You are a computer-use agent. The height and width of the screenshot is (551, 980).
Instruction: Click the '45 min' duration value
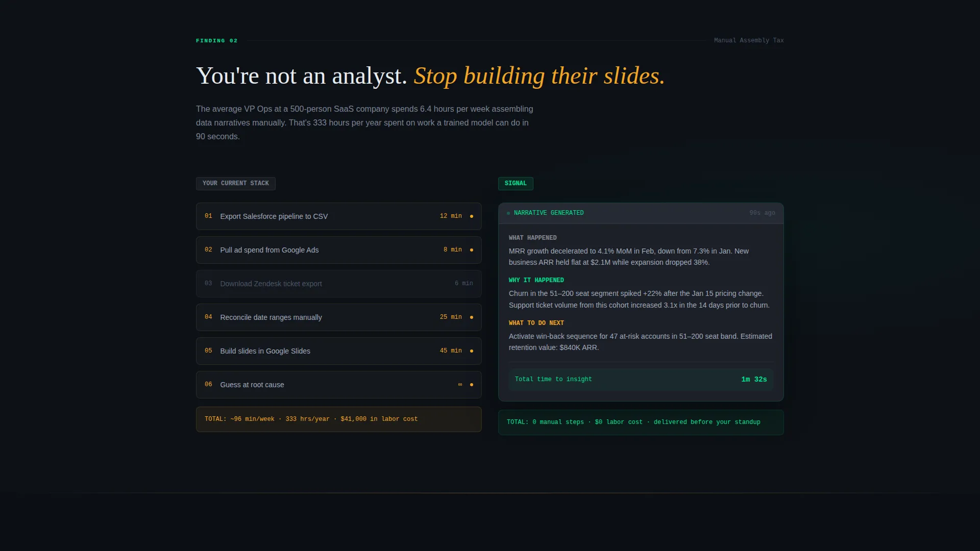pyautogui.click(x=451, y=351)
